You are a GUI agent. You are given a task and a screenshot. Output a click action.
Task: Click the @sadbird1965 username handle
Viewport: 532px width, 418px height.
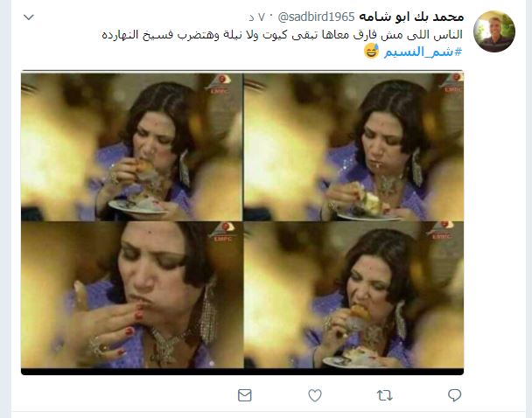[x=316, y=17]
